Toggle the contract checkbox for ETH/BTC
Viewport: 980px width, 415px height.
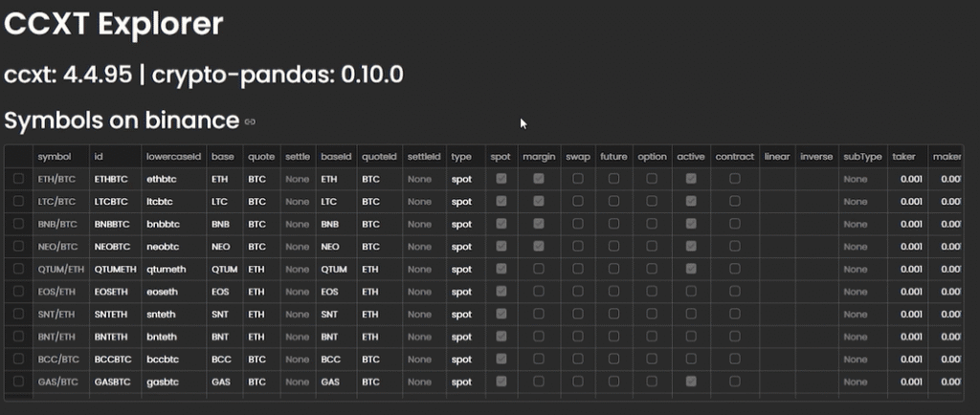(734, 179)
